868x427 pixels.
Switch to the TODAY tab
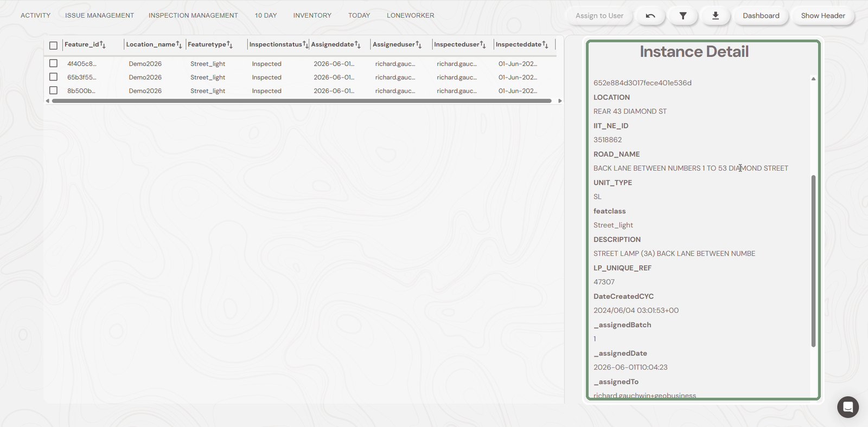[x=359, y=16]
